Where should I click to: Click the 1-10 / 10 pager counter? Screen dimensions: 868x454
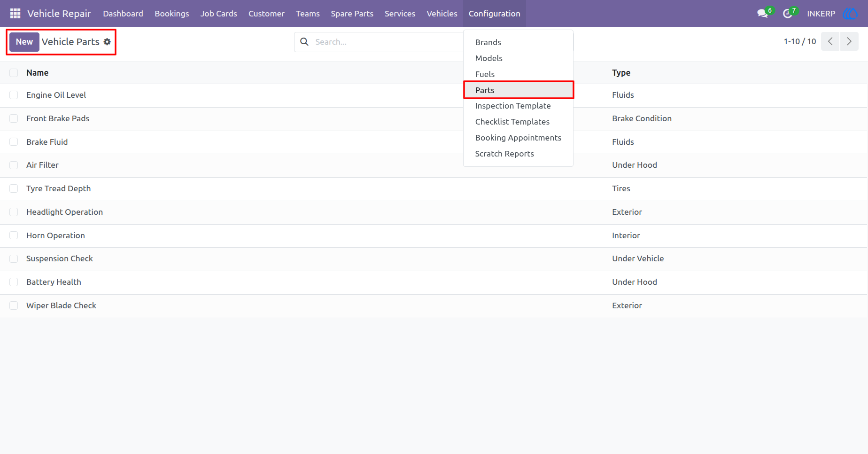click(x=799, y=41)
